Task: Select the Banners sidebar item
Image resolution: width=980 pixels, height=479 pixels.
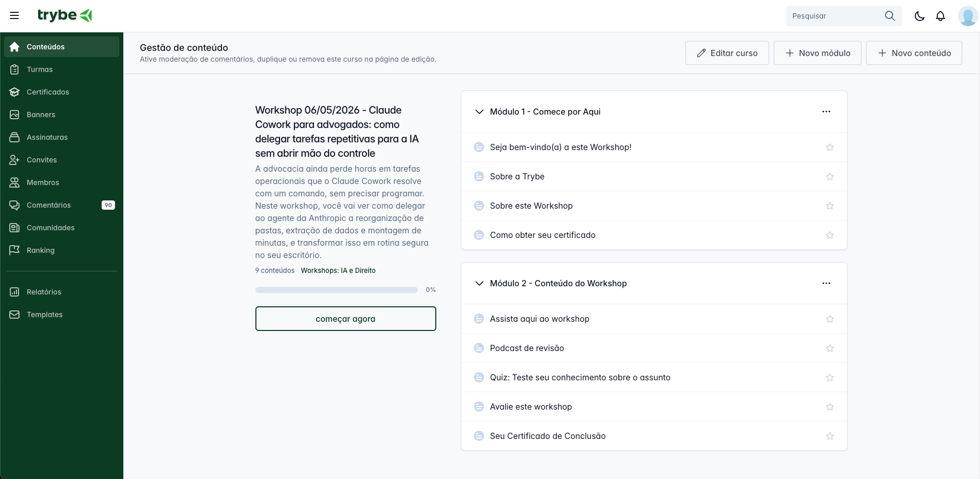Action: 41,115
